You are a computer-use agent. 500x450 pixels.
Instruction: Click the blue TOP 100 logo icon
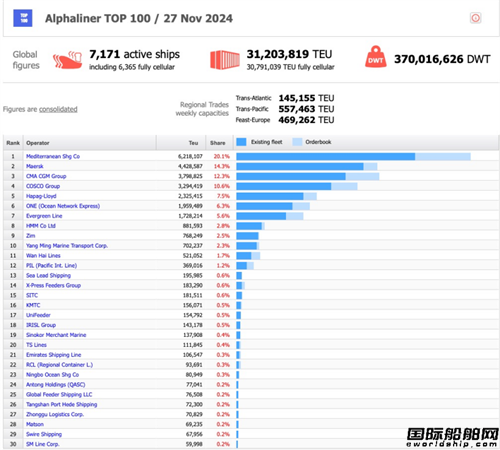tap(23, 18)
